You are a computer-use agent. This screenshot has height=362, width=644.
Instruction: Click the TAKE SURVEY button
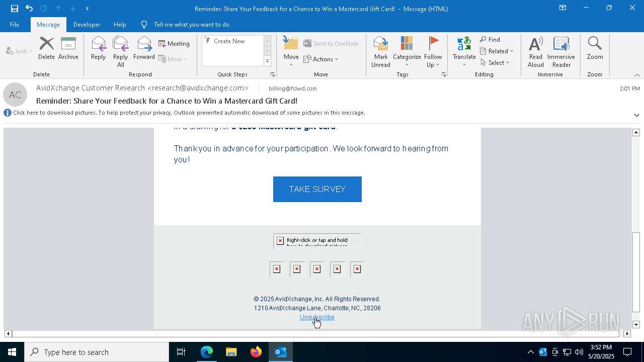(x=317, y=189)
